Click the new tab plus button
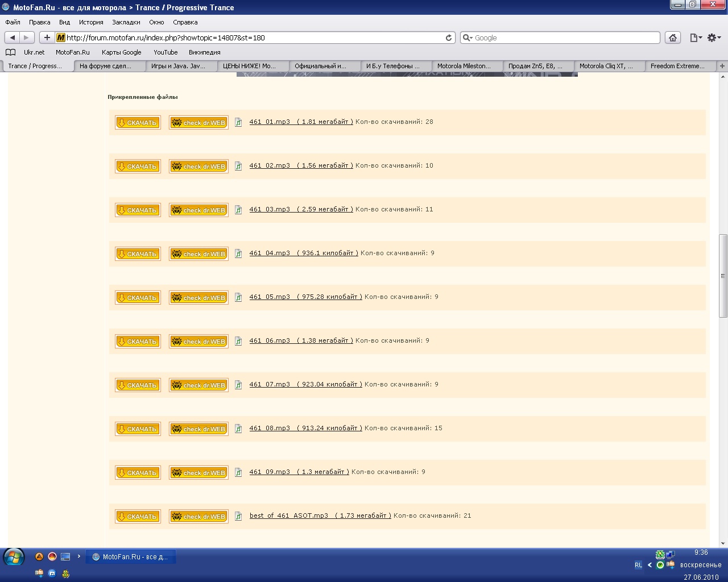 [722, 66]
